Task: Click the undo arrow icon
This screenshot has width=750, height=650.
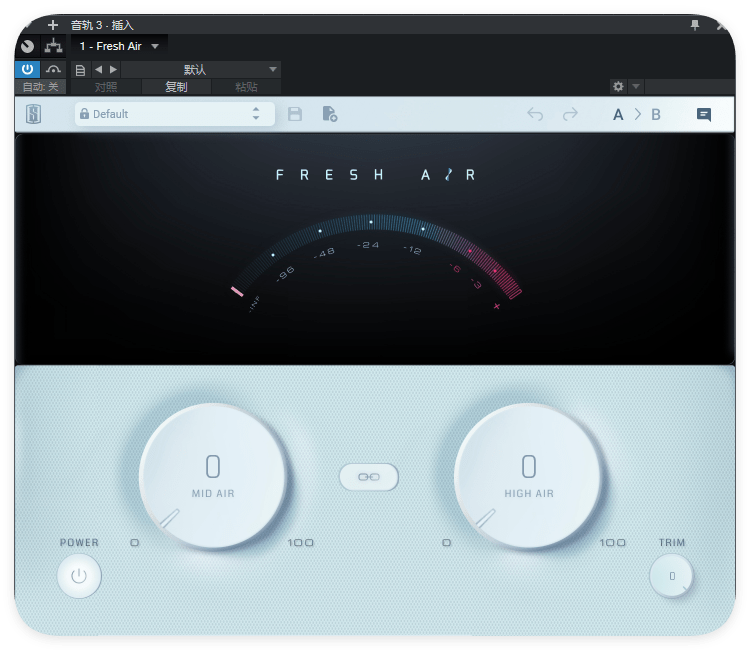Action: 535,114
